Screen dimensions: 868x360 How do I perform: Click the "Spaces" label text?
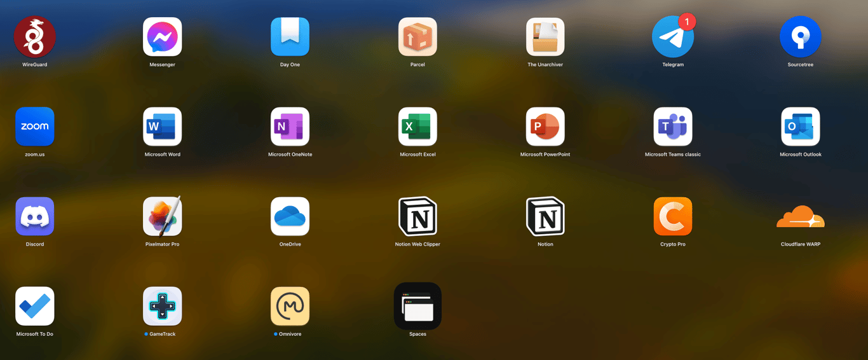[417, 334]
